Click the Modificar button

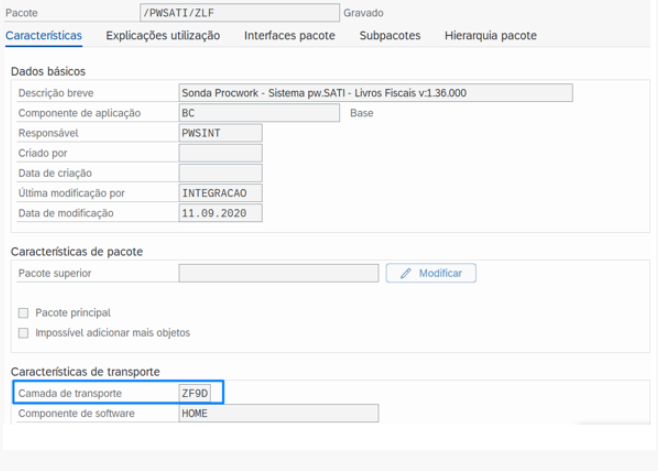tap(431, 273)
